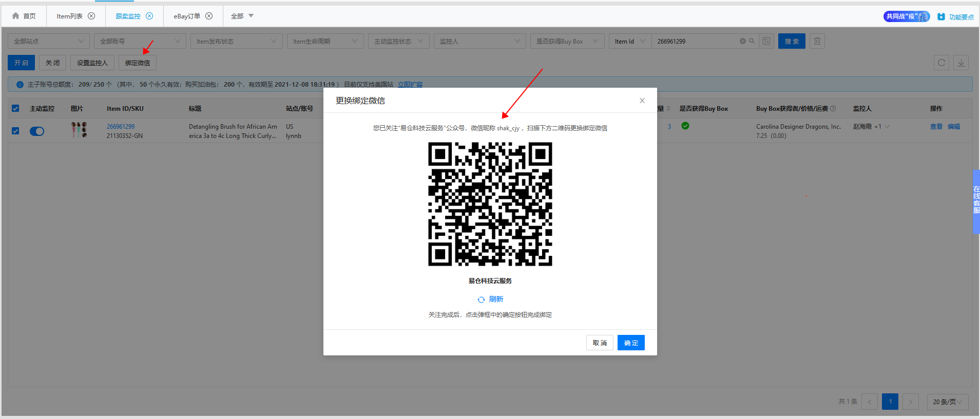
Task: Turn off the 主动监控 switch for item 266961299
Action: coord(37,131)
